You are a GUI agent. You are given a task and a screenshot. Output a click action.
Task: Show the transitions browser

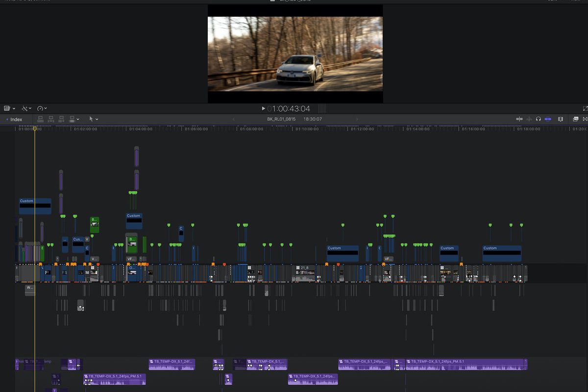585,119
